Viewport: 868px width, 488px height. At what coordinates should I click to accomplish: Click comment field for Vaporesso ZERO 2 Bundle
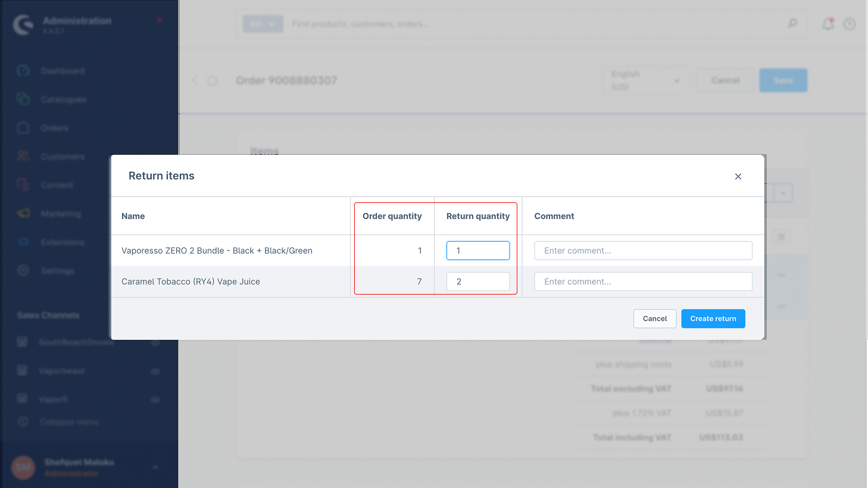pyautogui.click(x=643, y=251)
